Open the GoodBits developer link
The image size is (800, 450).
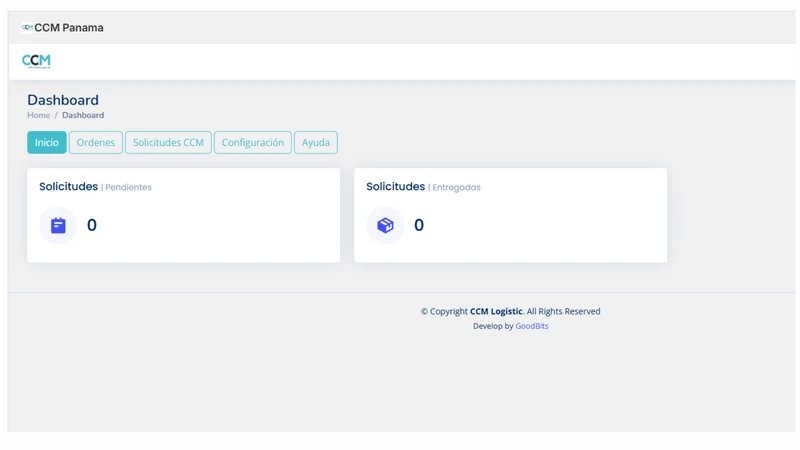click(x=532, y=326)
